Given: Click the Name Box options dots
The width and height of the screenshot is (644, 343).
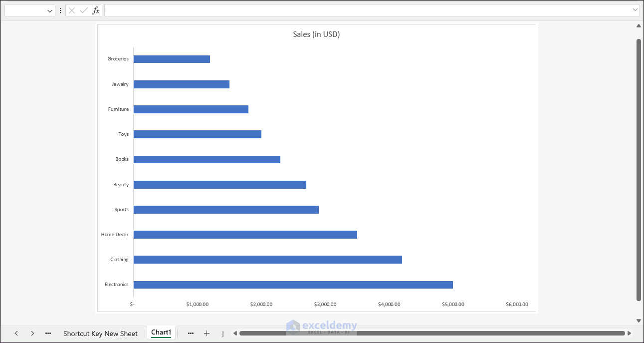Looking at the screenshot, I should tap(60, 10).
